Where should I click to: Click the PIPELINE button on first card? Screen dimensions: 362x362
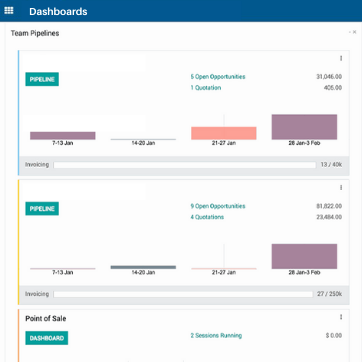(x=42, y=79)
